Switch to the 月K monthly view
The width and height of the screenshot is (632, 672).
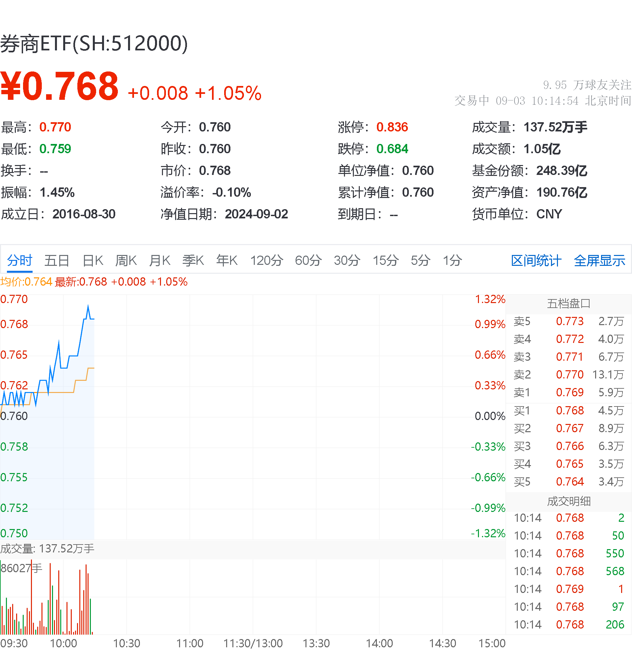[159, 260]
